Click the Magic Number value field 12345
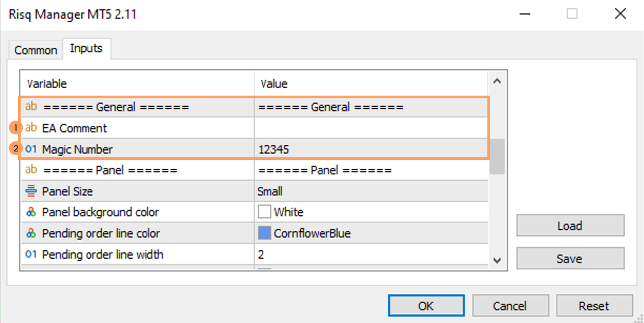This screenshot has width=644, height=323. point(371,149)
